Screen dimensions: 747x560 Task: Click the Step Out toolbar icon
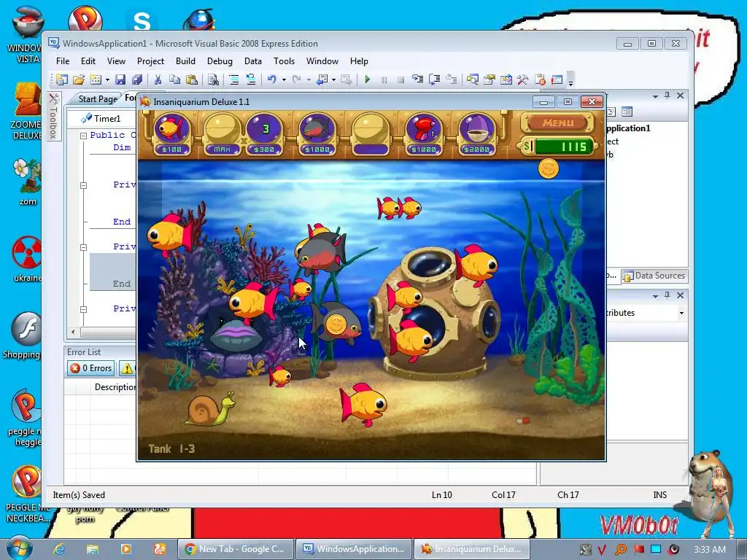(451, 79)
